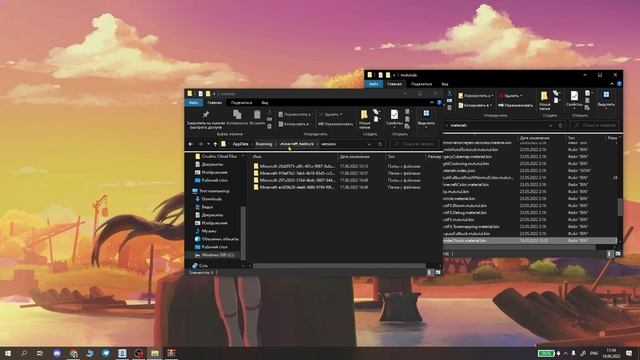
Task: Open Файл tab in materials window
Action: click(373, 84)
